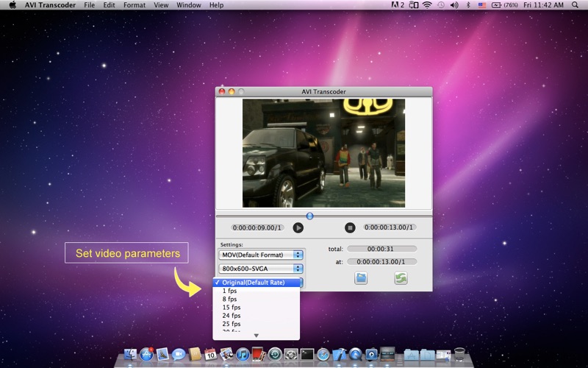
Task: Click the volume icon in menu bar
Action: [454, 5]
